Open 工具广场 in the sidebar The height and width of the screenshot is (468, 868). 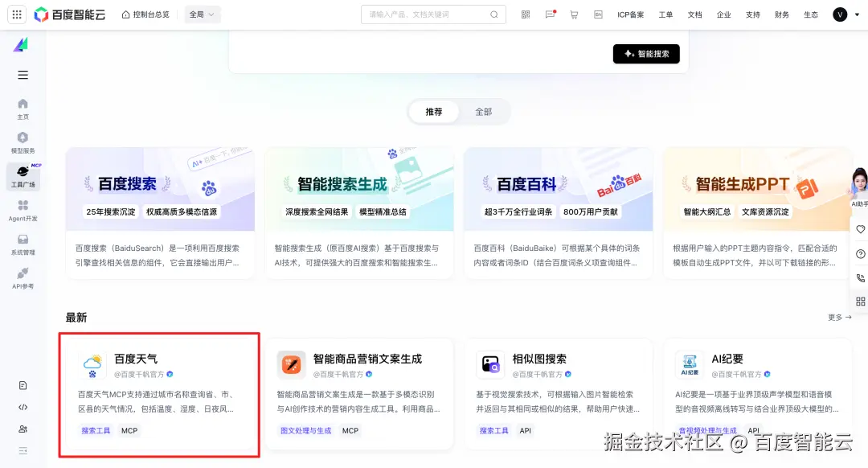(x=23, y=177)
